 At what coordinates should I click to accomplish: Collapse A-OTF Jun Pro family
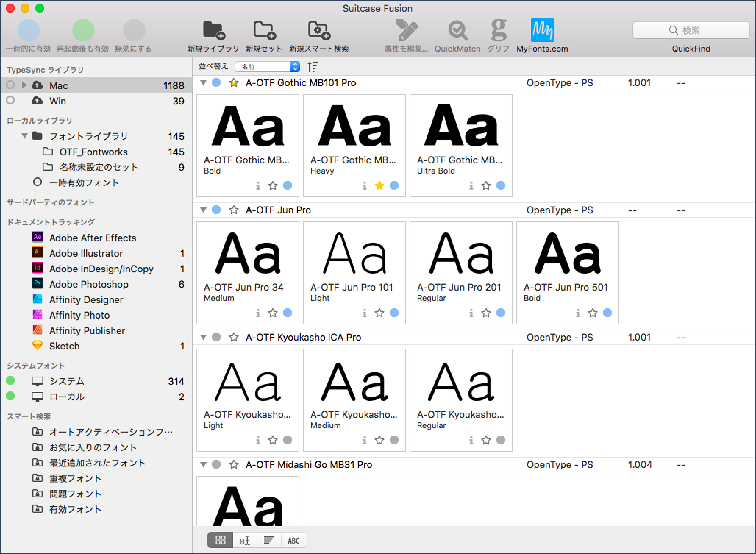[203, 210]
